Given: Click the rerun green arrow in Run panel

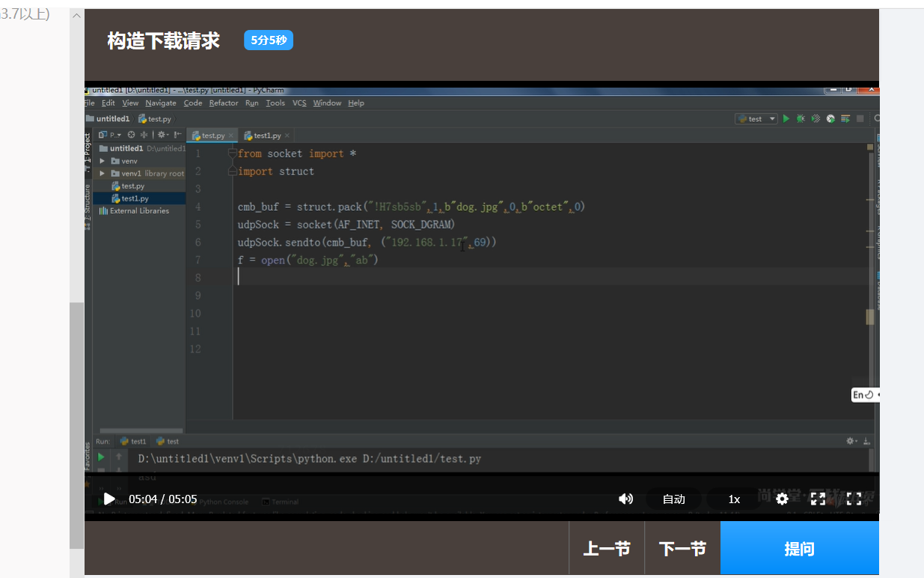Looking at the screenshot, I should click(x=100, y=456).
